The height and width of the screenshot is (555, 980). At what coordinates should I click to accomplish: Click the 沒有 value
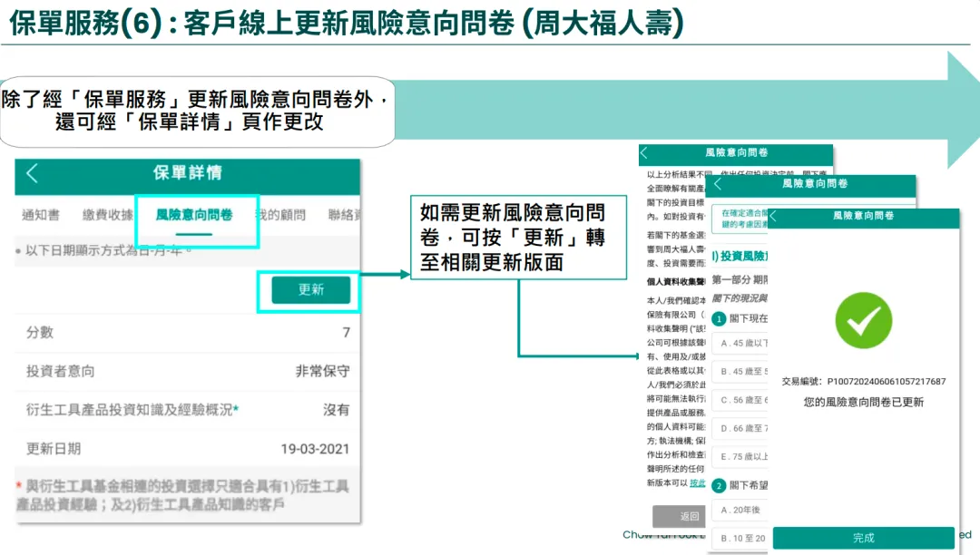pos(337,410)
